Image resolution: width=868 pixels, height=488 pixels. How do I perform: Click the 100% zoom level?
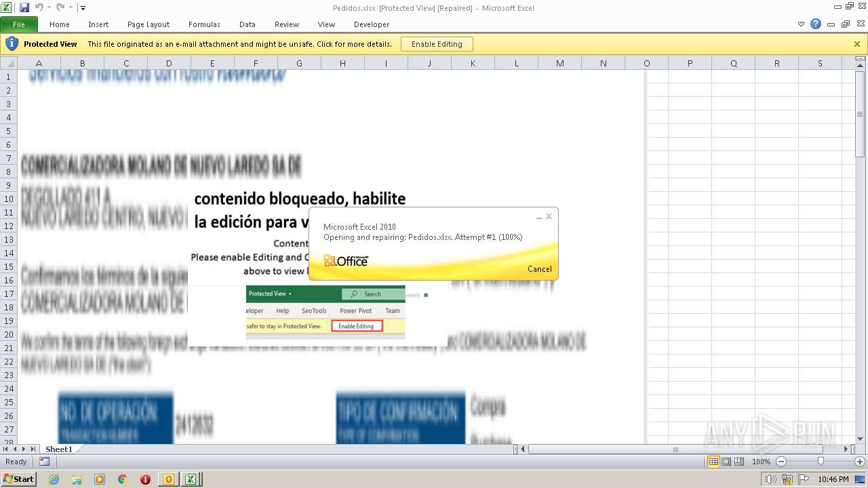click(x=761, y=462)
